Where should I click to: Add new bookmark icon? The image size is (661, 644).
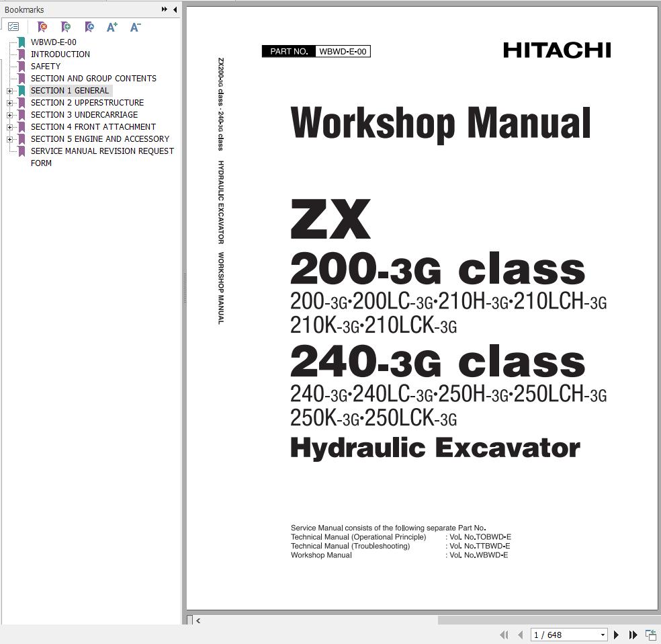coord(66,27)
